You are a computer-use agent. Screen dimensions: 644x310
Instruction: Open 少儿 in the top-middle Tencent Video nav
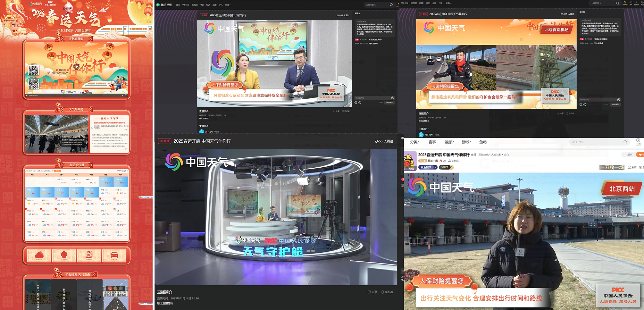pyautogui.click(x=220, y=5)
